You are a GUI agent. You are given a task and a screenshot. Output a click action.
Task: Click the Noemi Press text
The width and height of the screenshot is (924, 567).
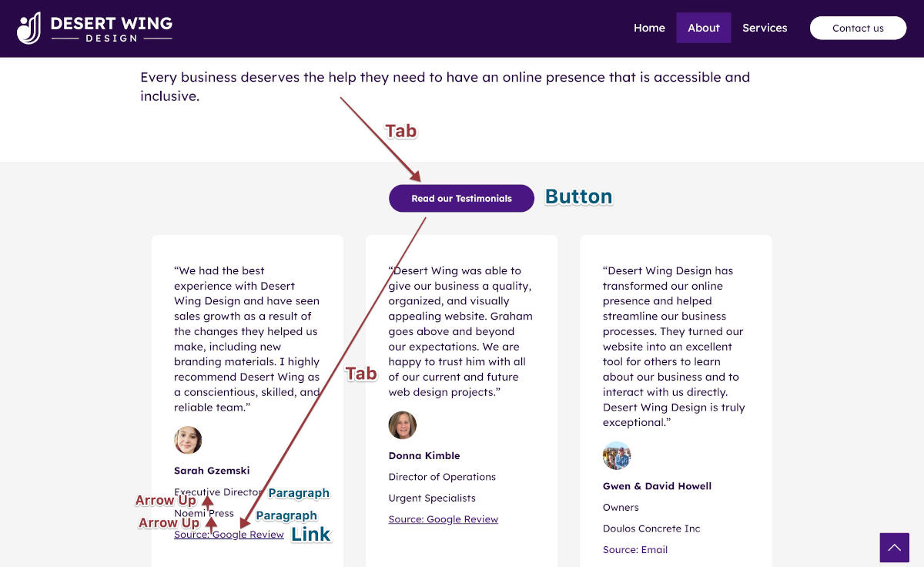click(203, 512)
